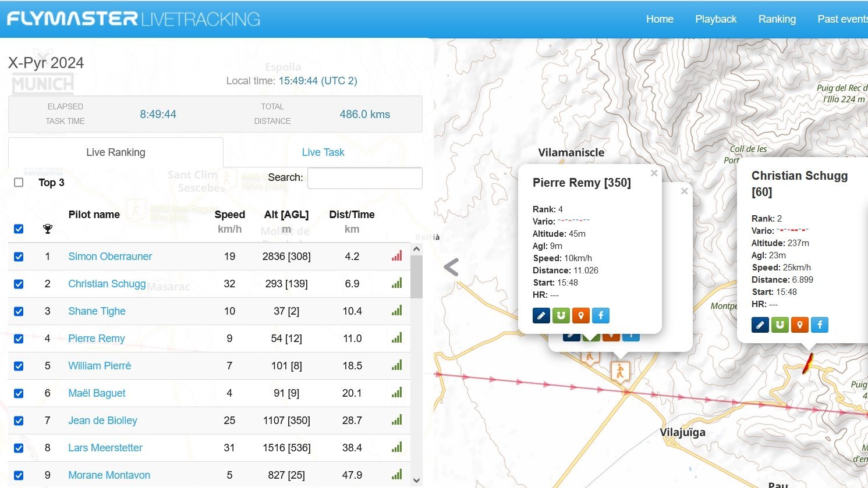Image resolution: width=868 pixels, height=488 pixels.
Task: Click signal bars icon for Maël Baguet
Action: [x=397, y=393]
